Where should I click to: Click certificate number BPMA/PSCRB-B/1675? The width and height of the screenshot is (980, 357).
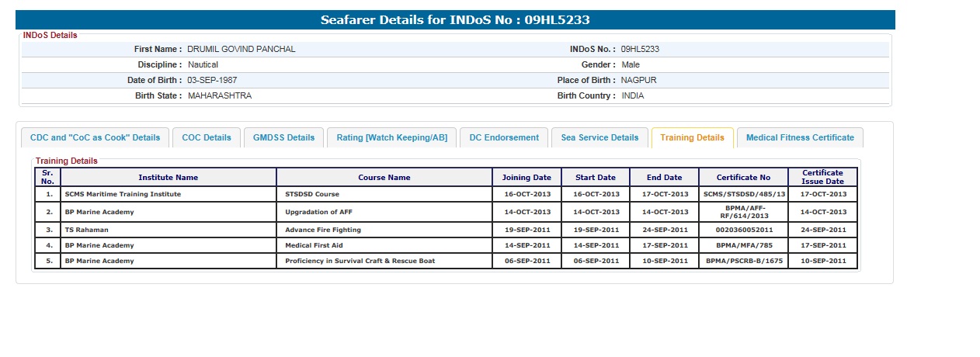(743, 261)
